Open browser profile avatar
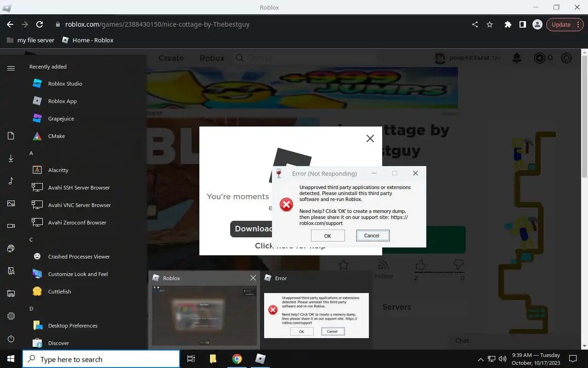The height and width of the screenshot is (368, 588). tap(537, 24)
